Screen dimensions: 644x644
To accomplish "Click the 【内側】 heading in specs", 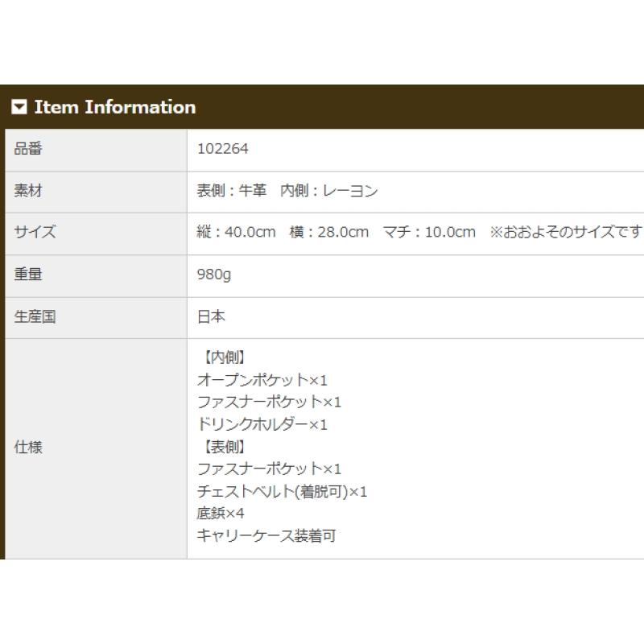I will 225,357.
